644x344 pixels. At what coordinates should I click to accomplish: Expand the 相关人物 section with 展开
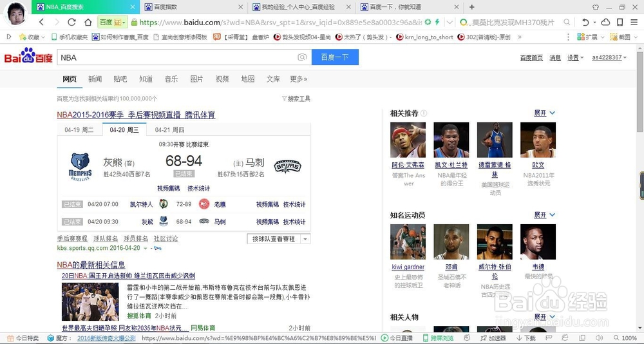(x=544, y=317)
